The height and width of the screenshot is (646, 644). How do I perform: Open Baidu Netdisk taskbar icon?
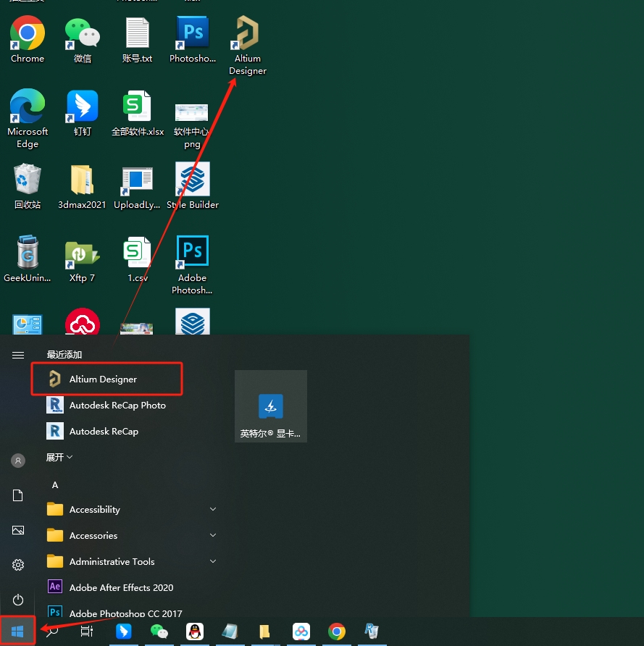tap(301, 632)
